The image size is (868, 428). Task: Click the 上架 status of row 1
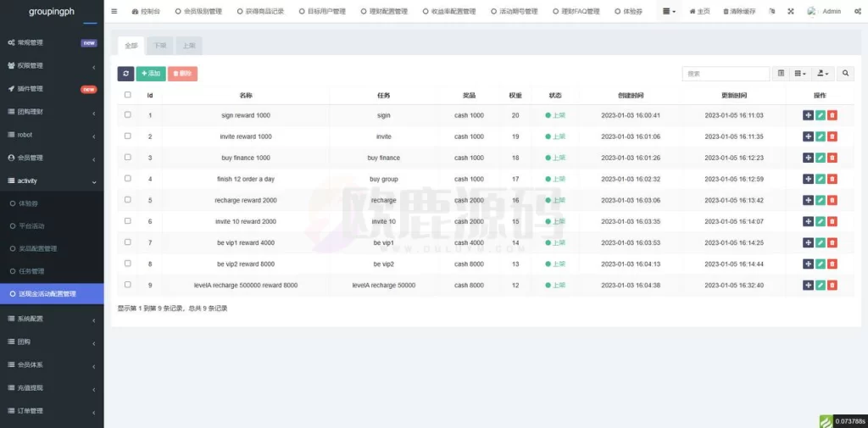(555, 115)
